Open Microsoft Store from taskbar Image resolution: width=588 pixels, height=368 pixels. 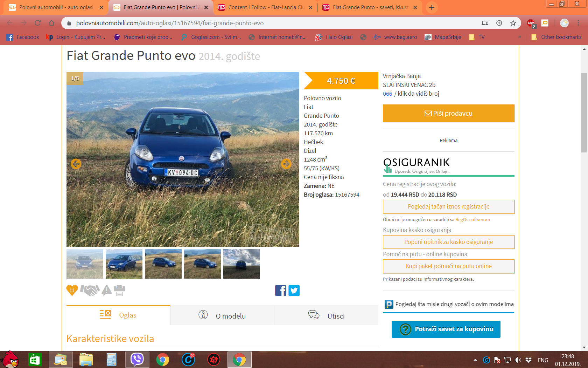(35, 360)
